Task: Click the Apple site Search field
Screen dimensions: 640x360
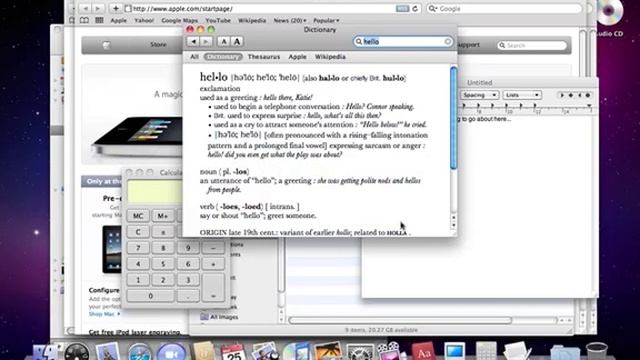Action: pos(532,45)
